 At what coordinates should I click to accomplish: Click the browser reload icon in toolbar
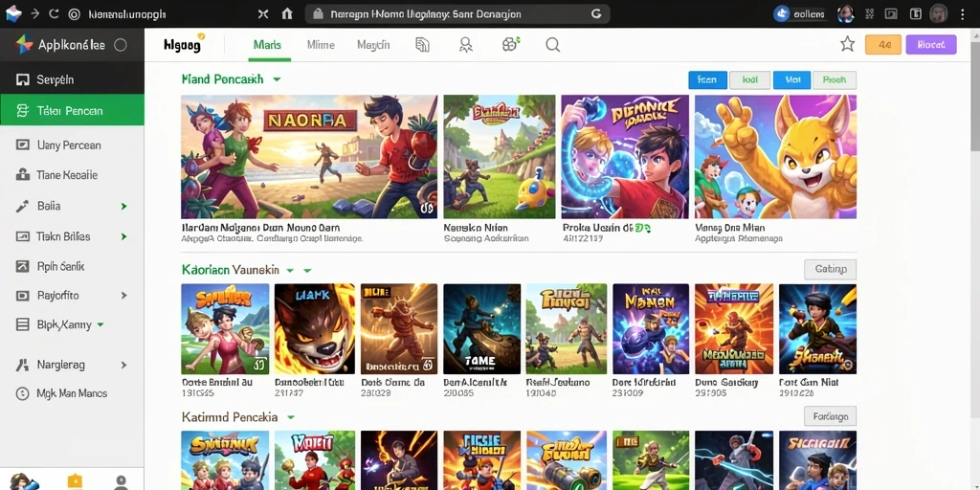pyautogui.click(x=54, y=13)
